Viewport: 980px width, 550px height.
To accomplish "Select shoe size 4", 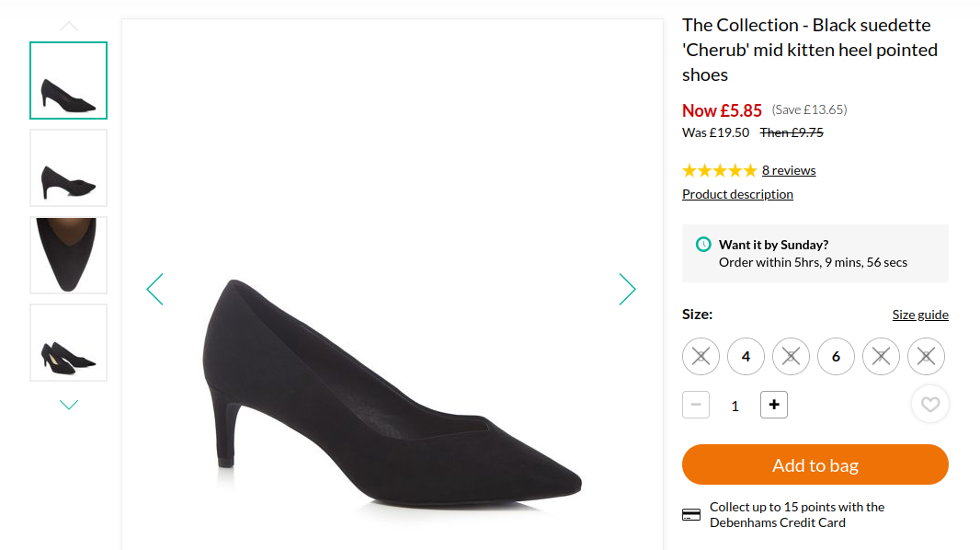I will pos(746,357).
